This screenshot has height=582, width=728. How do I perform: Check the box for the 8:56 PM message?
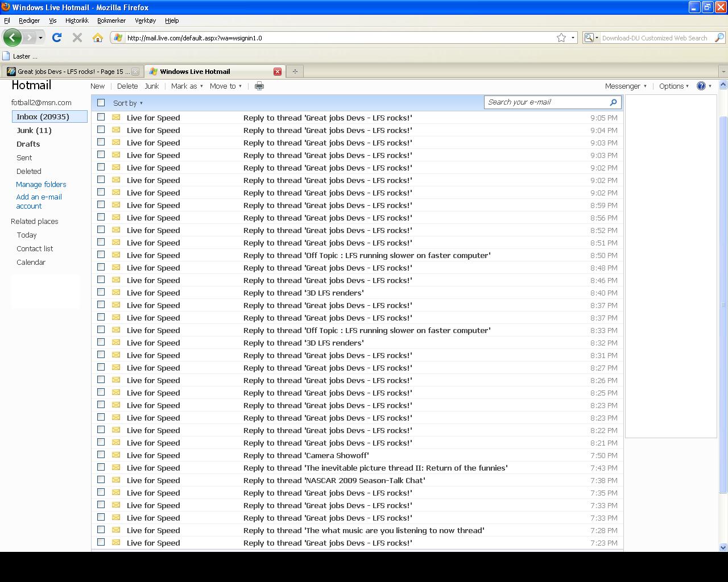pyautogui.click(x=101, y=217)
